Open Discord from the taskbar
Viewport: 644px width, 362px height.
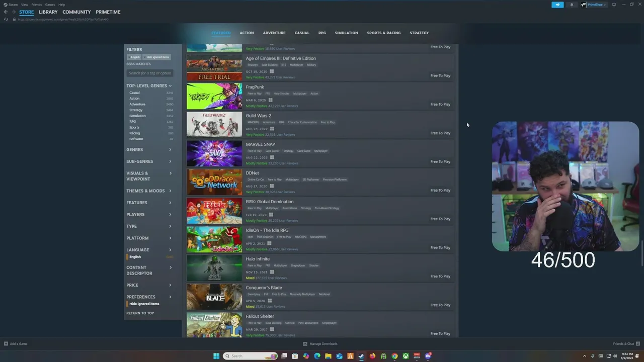tap(428, 356)
